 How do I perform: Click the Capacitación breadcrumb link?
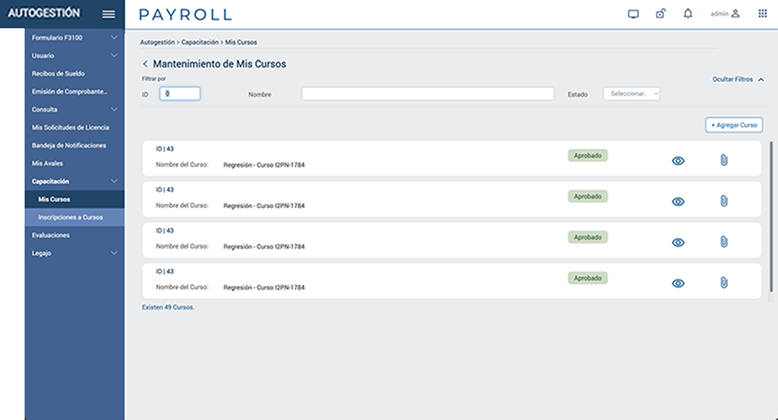coord(200,44)
